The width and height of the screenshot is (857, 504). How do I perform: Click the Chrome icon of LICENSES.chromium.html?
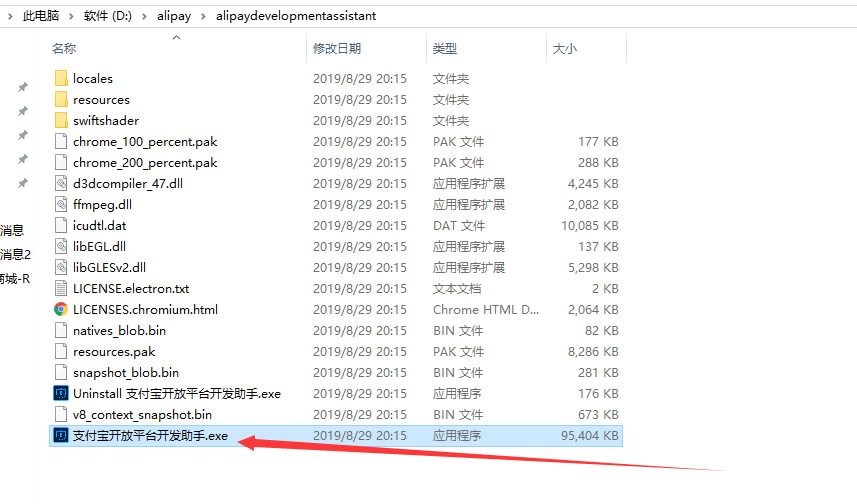[60, 310]
